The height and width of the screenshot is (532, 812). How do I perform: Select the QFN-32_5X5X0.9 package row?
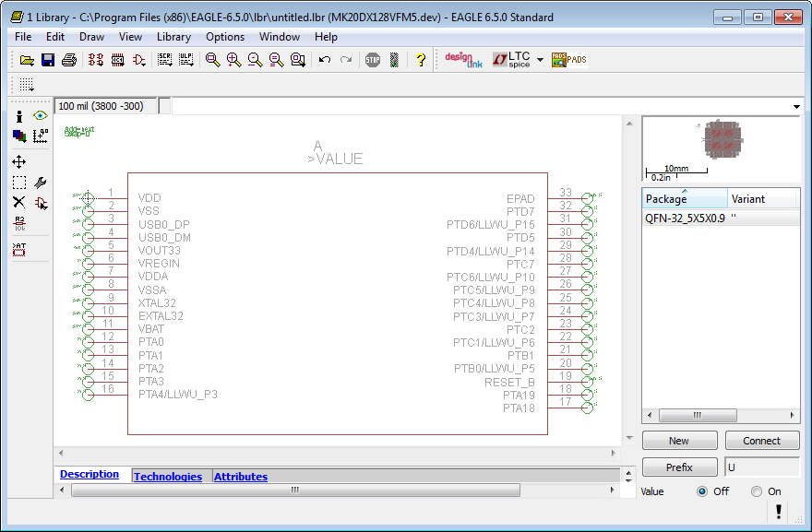click(x=685, y=219)
